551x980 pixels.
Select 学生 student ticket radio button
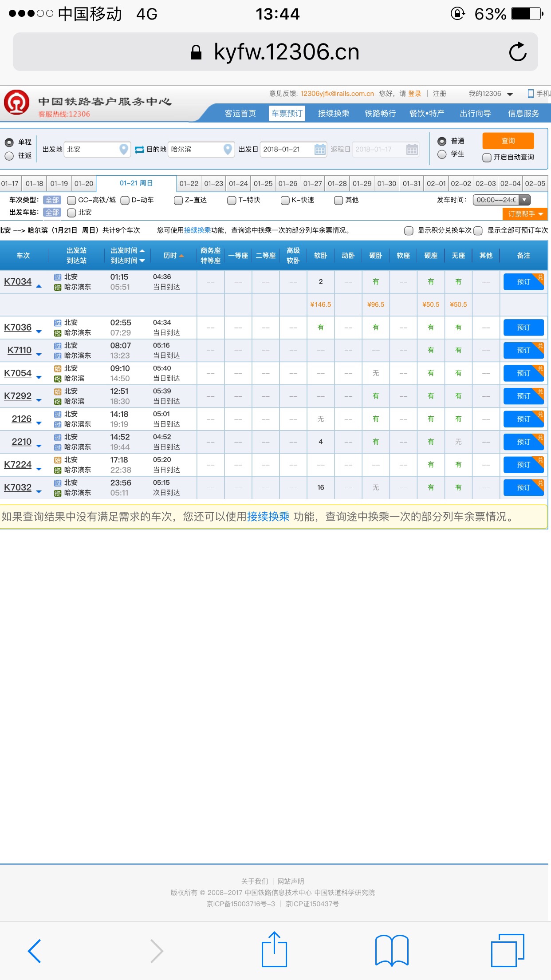point(442,154)
